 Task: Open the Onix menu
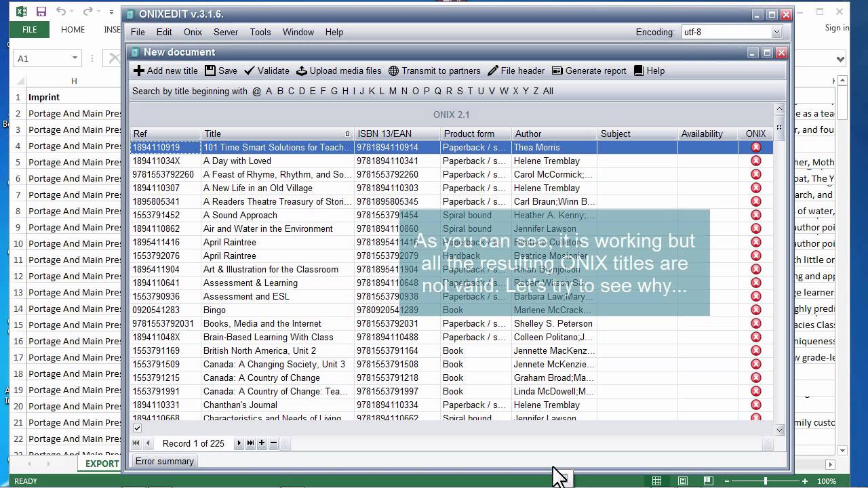point(193,32)
